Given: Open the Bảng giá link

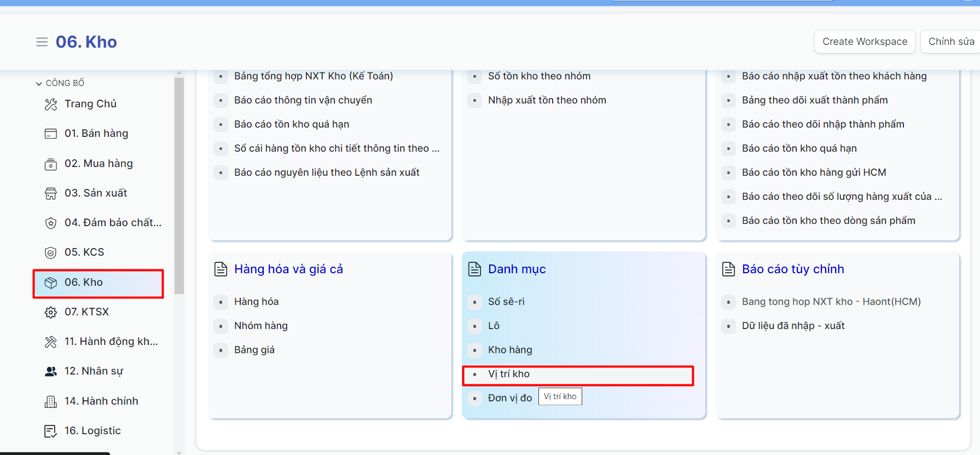Looking at the screenshot, I should point(254,350).
